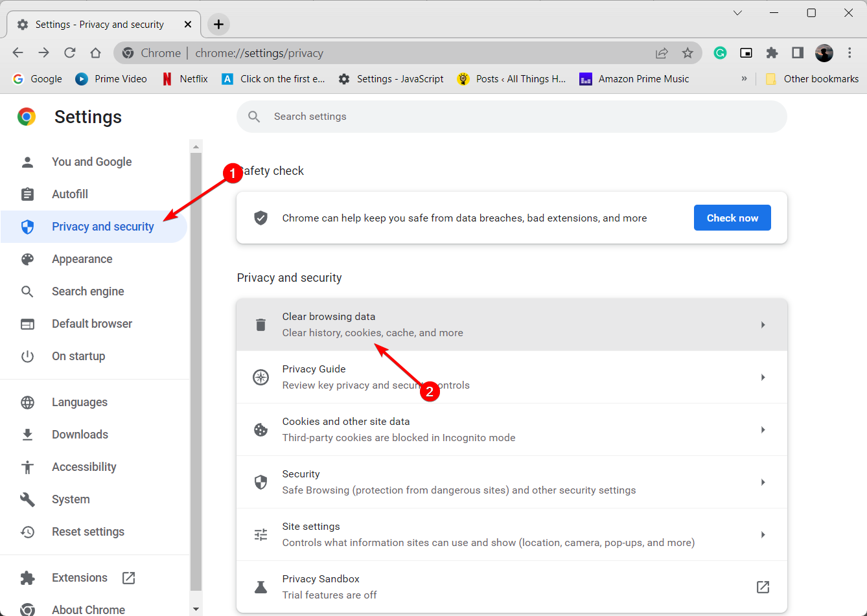Image resolution: width=867 pixels, height=616 pixels.
Task: Click the Search settings field
Action: pos(511,117)
